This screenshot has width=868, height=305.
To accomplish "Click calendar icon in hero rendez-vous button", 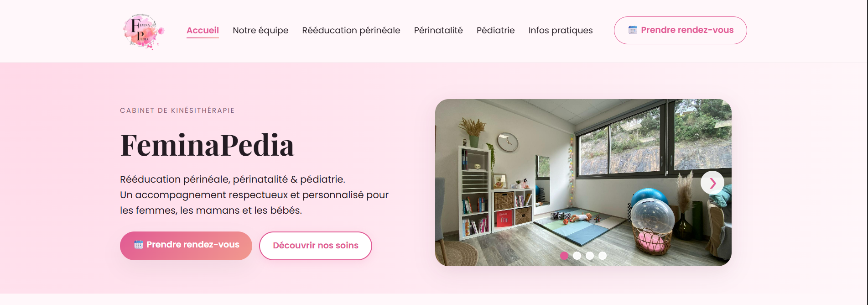I will [139, 245].
